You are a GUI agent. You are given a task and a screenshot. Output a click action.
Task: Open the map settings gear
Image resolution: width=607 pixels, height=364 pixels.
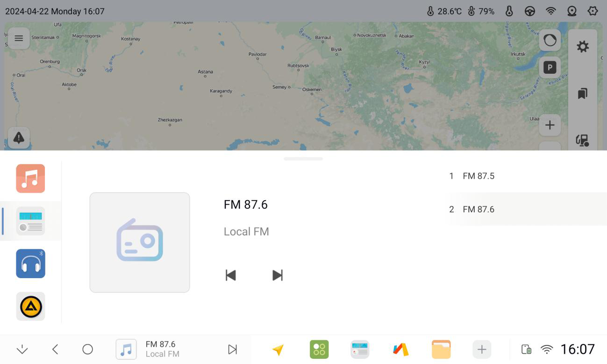(x=582, y=47)
